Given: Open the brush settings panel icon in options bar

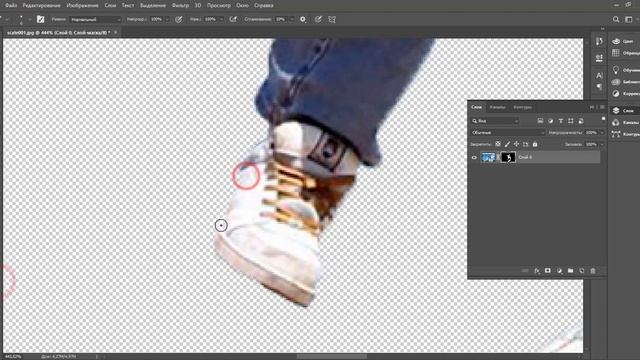Looking at the screenshot, I should coord(40,19).
